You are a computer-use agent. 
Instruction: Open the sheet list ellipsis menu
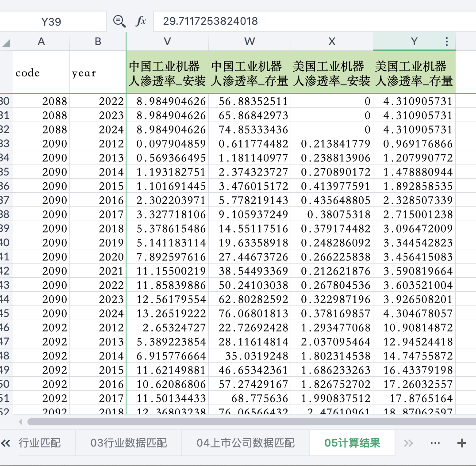click(435, 443)
